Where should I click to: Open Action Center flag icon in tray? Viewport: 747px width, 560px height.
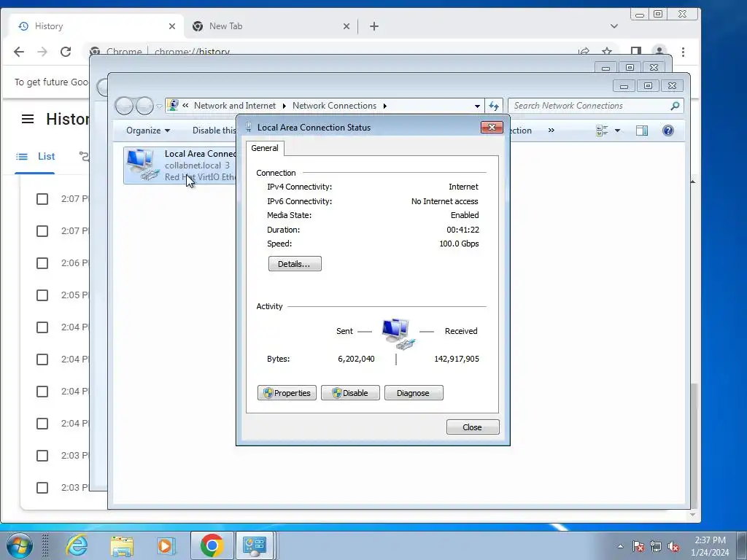pos(638,546)
